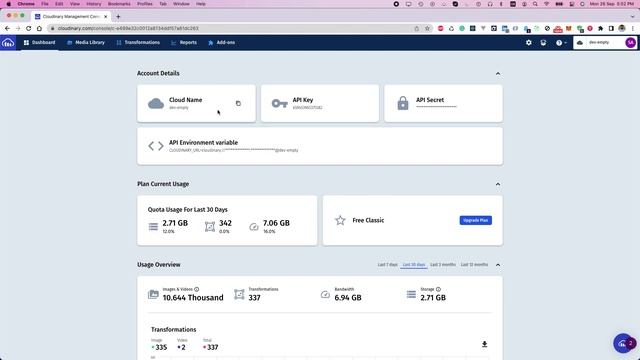Click the Cloudinary logo in the navbar
The width and height of the screenshot is (640, 360).
click(x=8, y=42)
